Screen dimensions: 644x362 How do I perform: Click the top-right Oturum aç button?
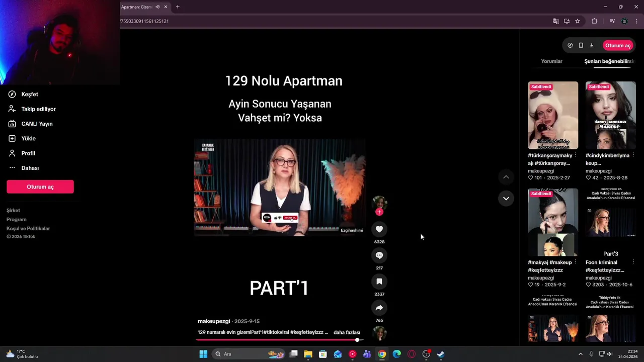618,45
